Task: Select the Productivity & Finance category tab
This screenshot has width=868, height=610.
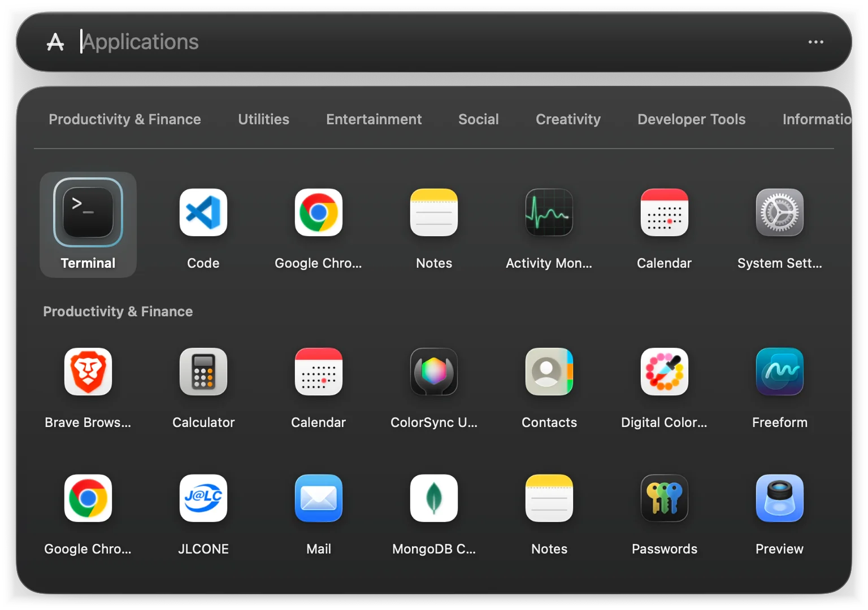Action: pyautogui.click(x=125, y=119)
